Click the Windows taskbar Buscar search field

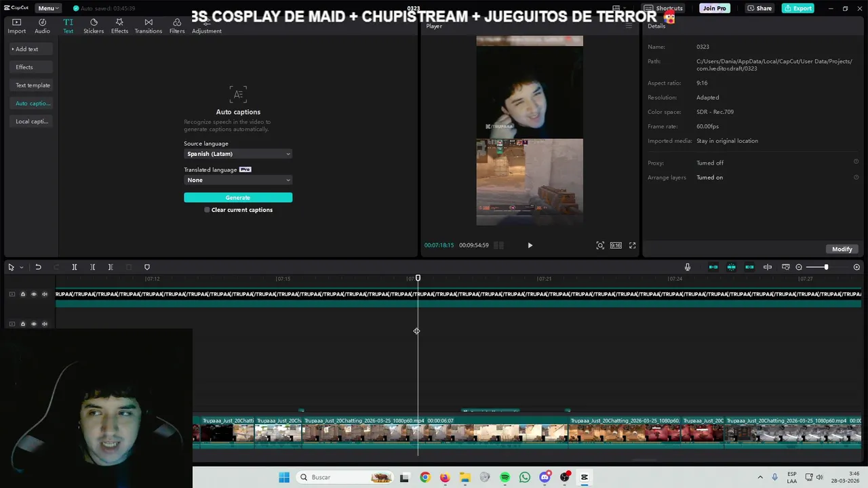(345, 477)
